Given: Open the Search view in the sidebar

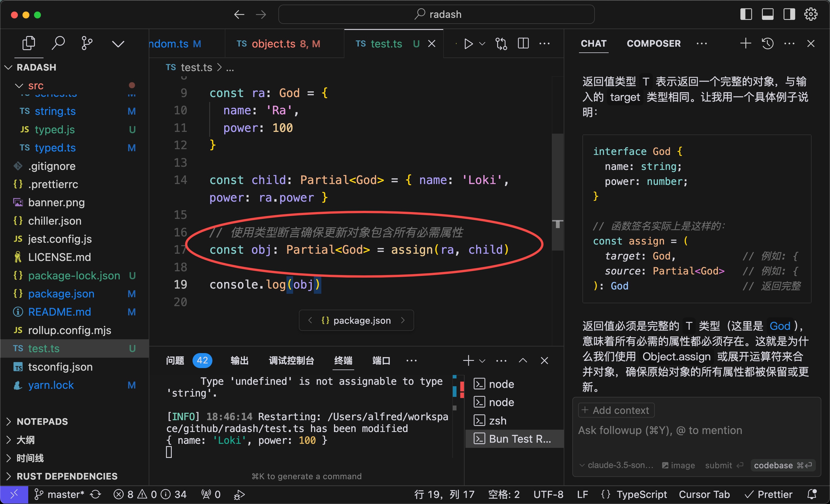Looking at the screenshot, I should point(58,43).
